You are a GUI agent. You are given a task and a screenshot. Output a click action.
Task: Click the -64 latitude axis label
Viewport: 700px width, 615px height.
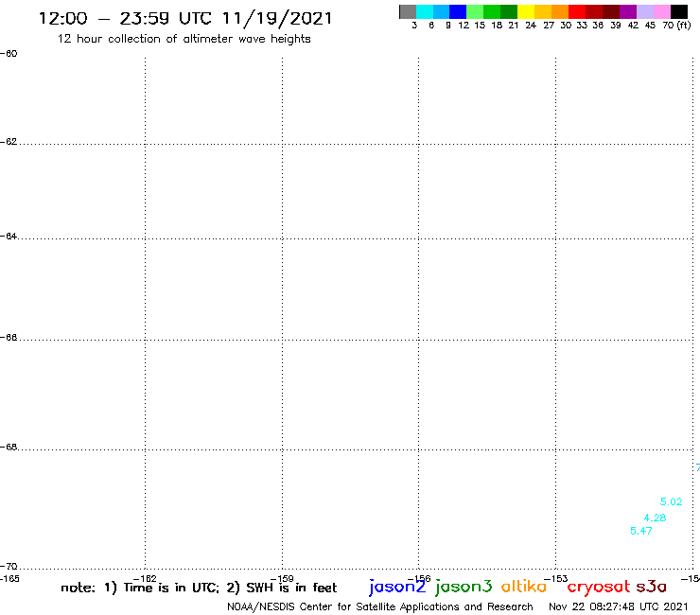[x=9, y=236]
